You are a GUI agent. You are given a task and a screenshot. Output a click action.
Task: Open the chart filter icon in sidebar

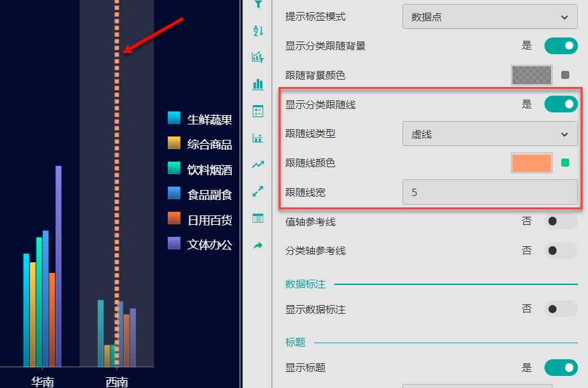pos(258,57)
